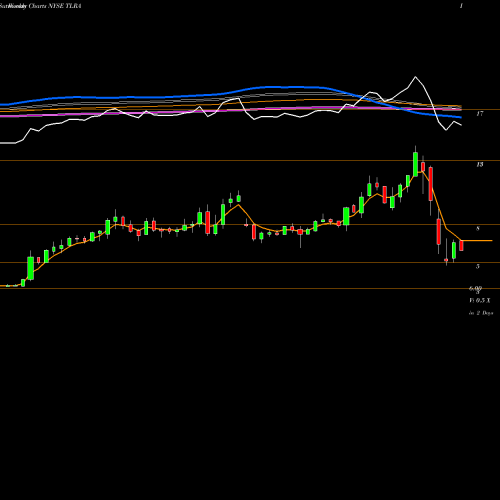This screenshot has width=500, height=500.
Task: Select the last red candle on the chart
Action: pos(461,245)
